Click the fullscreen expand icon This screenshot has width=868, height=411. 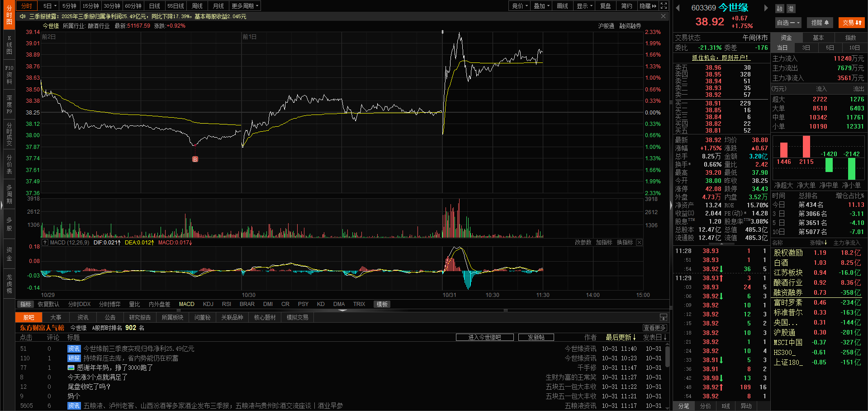(664, 6)
